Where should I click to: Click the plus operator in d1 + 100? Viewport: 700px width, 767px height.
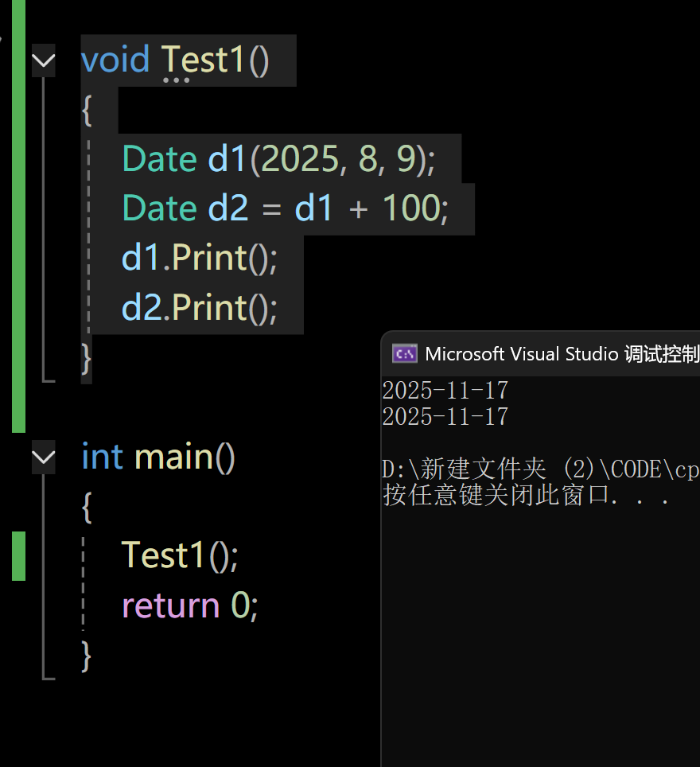point(359,210)
